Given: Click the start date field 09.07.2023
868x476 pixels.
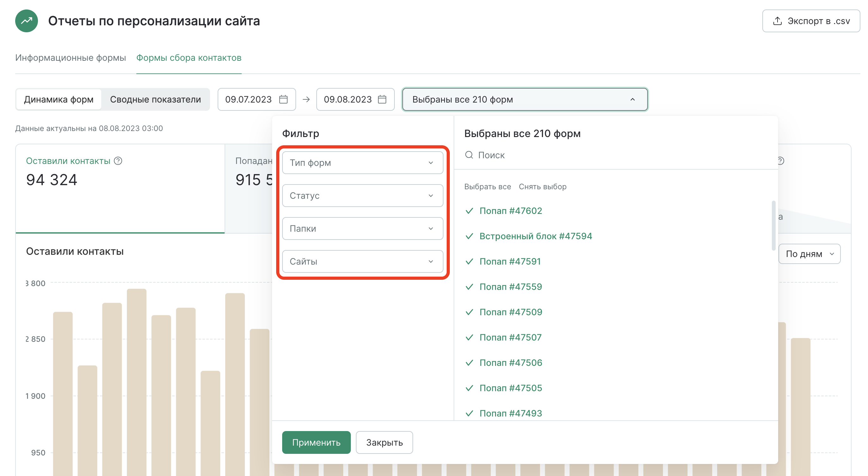Looking at the screenshot, I should click(257, 99).
